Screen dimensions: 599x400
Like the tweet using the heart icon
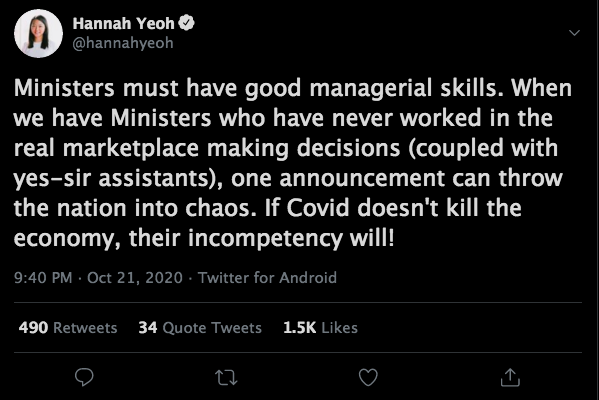(368, 377)
